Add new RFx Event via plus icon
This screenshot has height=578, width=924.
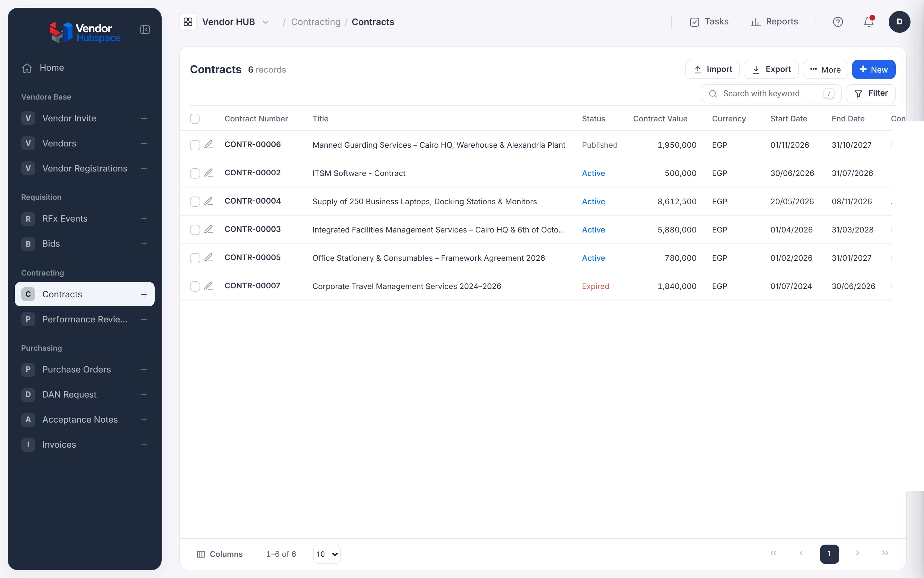point(144,219)
